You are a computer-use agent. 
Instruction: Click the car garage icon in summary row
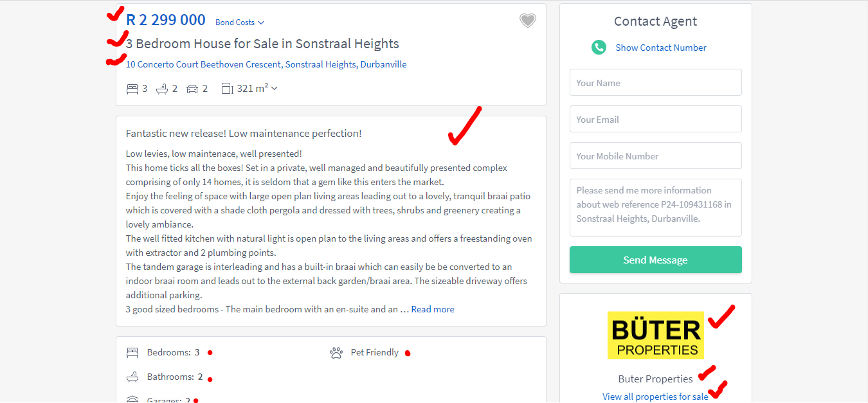click(x=192, y=89)
